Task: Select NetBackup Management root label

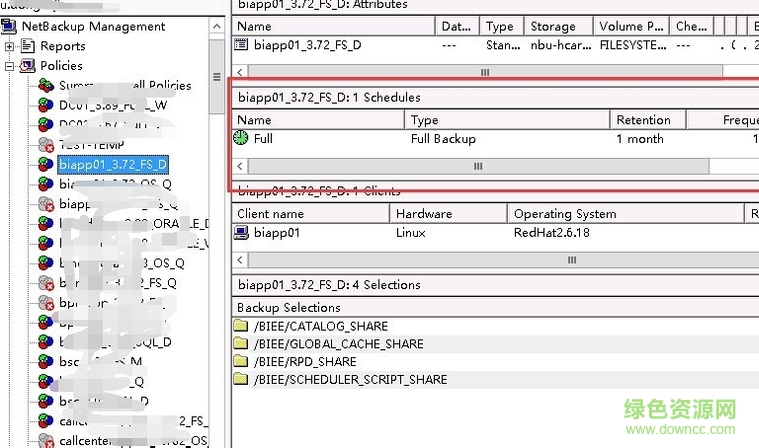Action: click(93, 26)
